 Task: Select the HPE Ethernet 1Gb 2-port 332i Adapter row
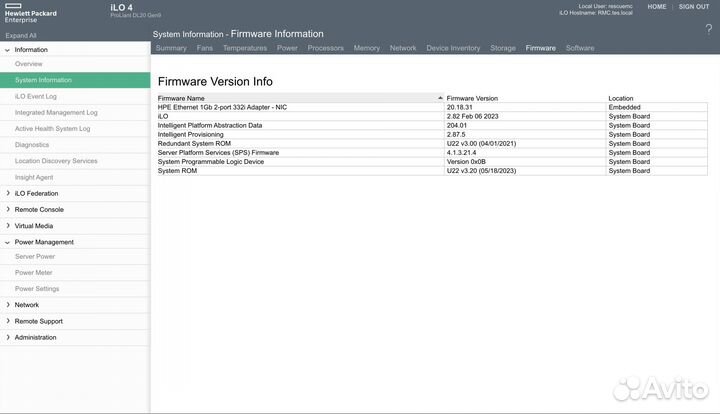[x=432, y=107]
